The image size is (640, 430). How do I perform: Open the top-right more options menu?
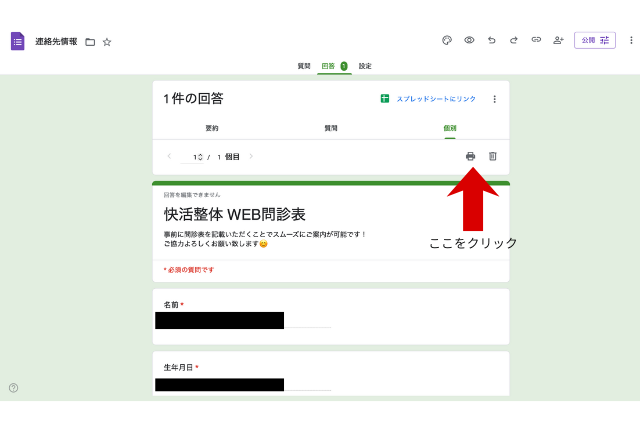(x=631, y=40)
